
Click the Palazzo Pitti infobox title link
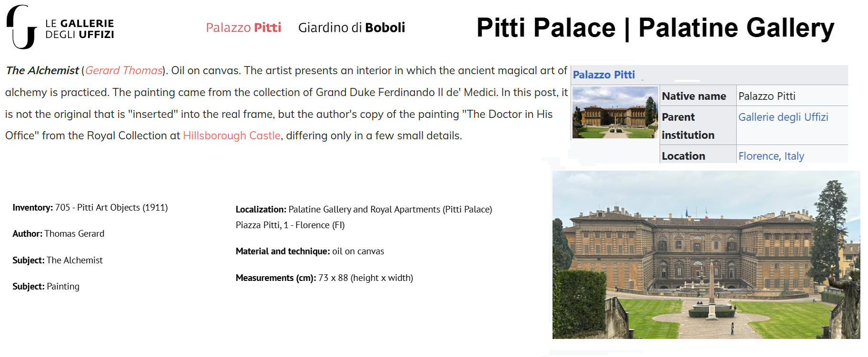(603, 75)
